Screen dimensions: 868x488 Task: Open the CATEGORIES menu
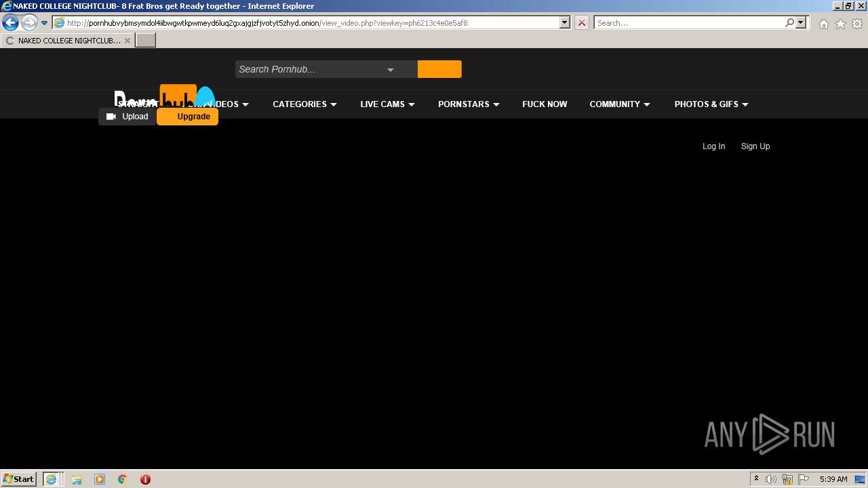pos(304,104)
